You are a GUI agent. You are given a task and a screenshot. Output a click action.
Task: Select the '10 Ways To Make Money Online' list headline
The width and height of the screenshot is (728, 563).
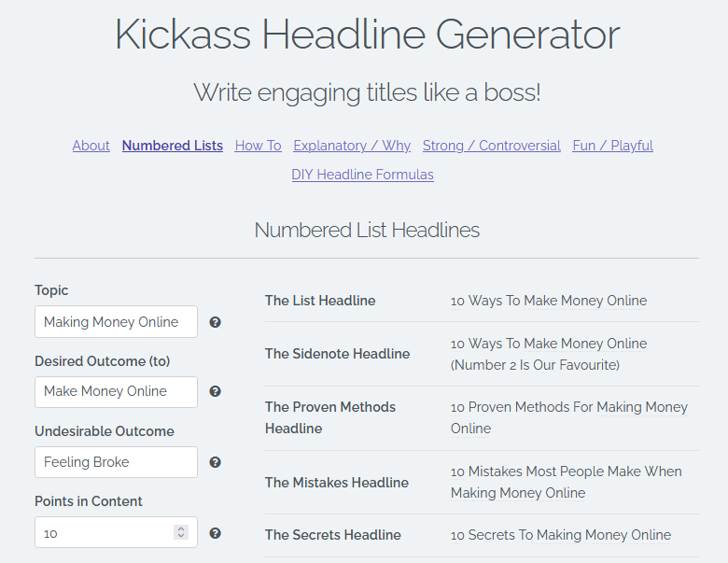(x=549, y=301)
